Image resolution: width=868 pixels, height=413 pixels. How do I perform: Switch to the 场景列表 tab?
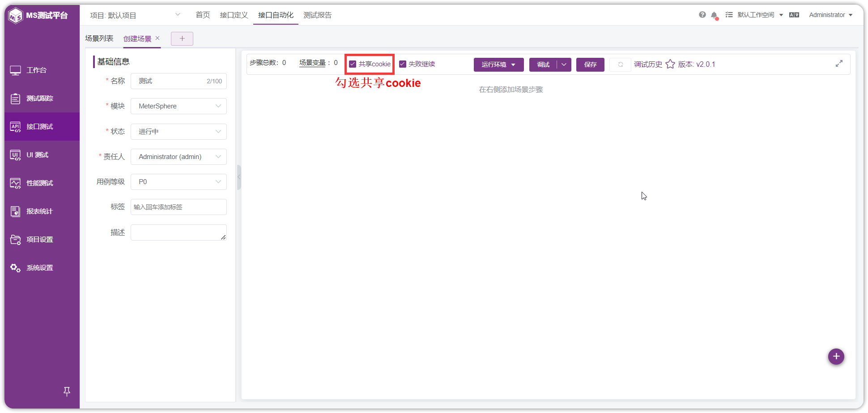99,39
